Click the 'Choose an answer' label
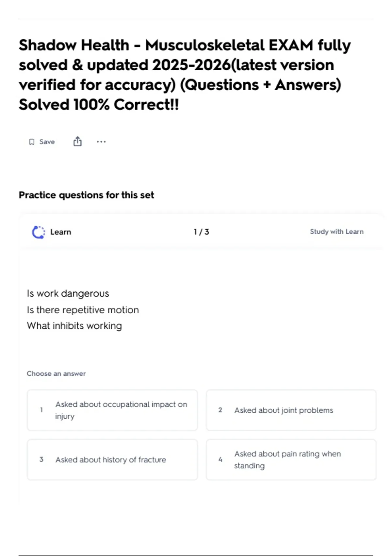Viewport: 392px width, 556px height. pos(56,374)
